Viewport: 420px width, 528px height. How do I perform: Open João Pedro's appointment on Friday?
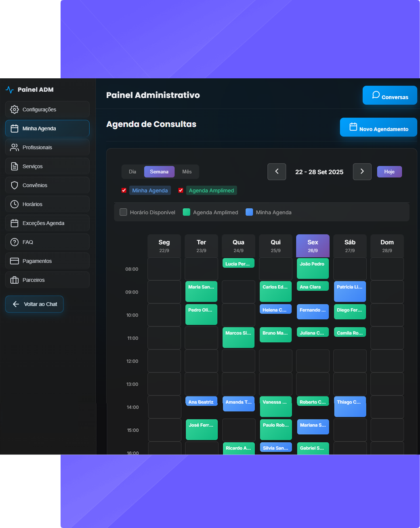[313, 268]
